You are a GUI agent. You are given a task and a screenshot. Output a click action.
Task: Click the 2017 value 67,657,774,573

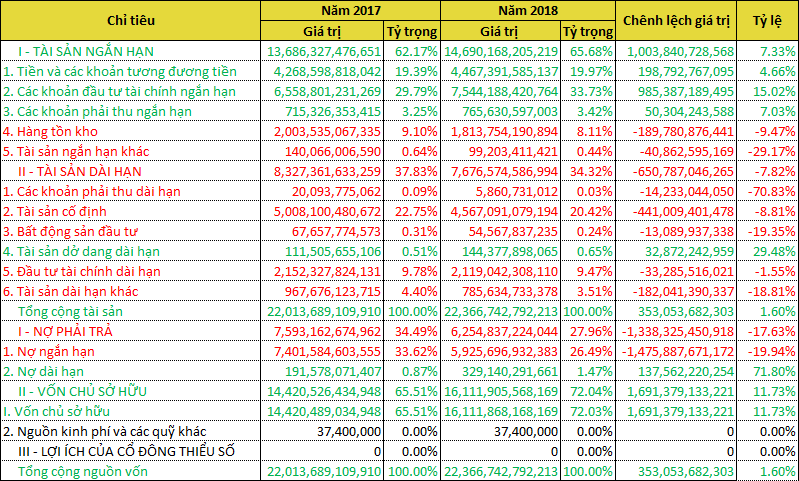pyautogui.click(x=338, y=231)
